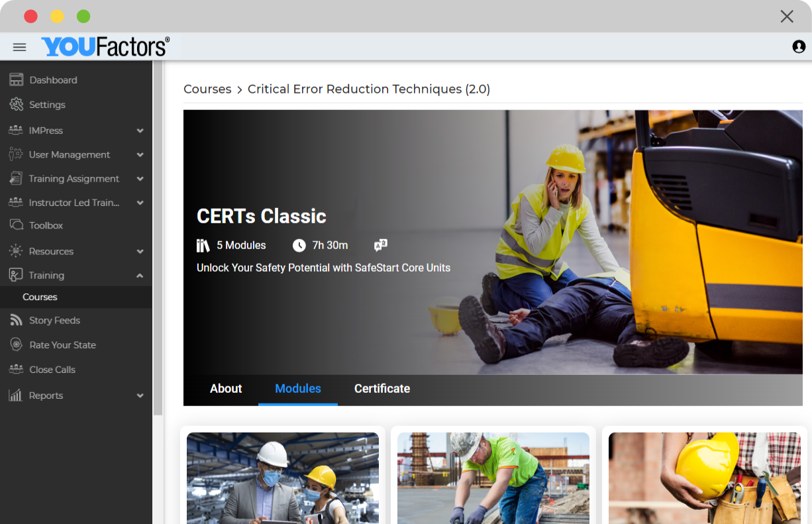The height and width of the screenshot is (524, 812).
Task: Expand the Reports section
Action: [46, 395]
